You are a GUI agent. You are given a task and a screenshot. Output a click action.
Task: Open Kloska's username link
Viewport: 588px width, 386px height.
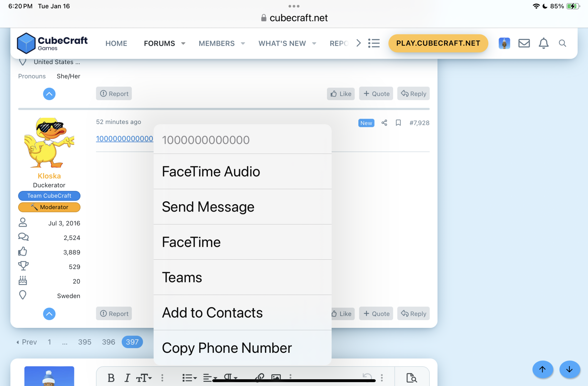click(x=49, y=176)
